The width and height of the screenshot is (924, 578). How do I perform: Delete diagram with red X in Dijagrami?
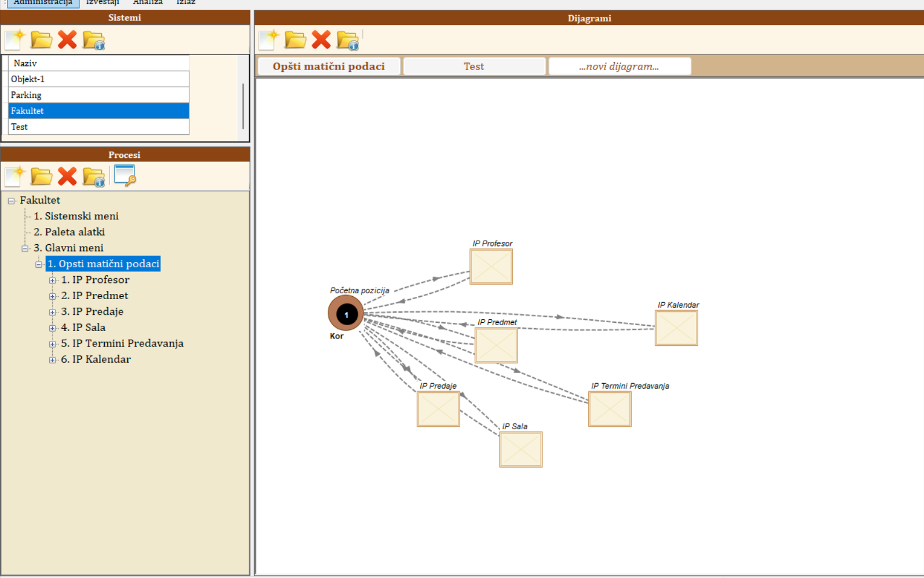pyautogui.click(x=321, y=40)
